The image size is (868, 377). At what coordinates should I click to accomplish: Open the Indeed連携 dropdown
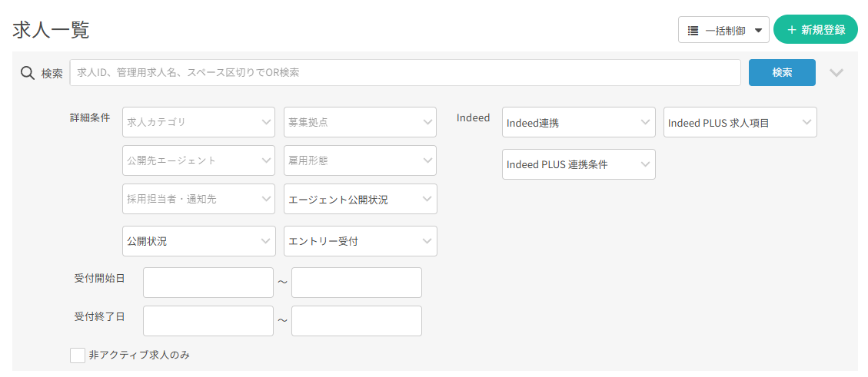(578, 122)
